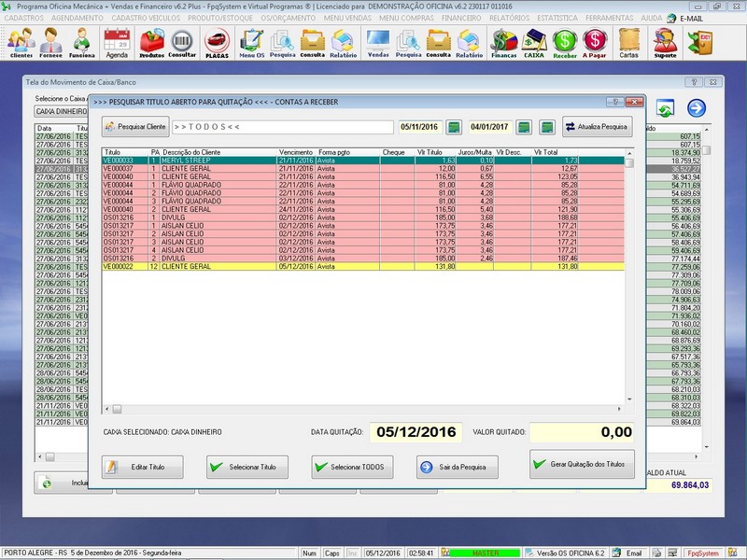Click the Gerar Quitação dos Títulos button

(x=582, y=464)
